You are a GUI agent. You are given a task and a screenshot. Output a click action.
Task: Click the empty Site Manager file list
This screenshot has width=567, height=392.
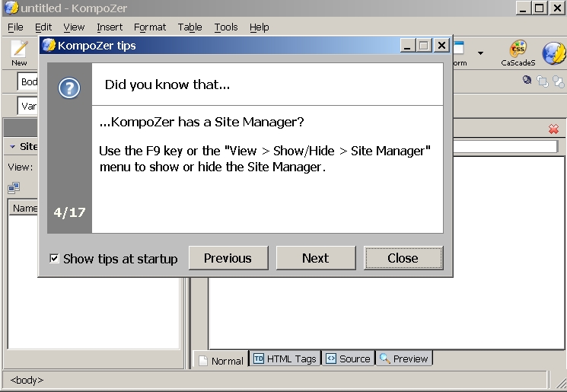pos(94,313)
